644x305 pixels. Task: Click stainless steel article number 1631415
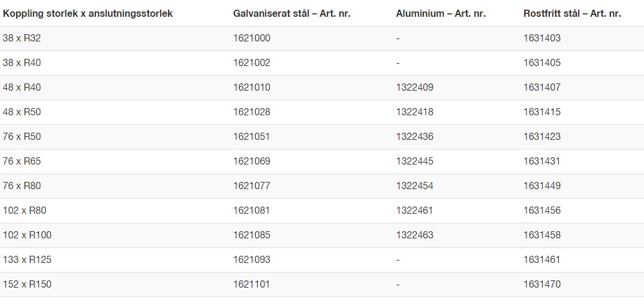coord(542,112)
